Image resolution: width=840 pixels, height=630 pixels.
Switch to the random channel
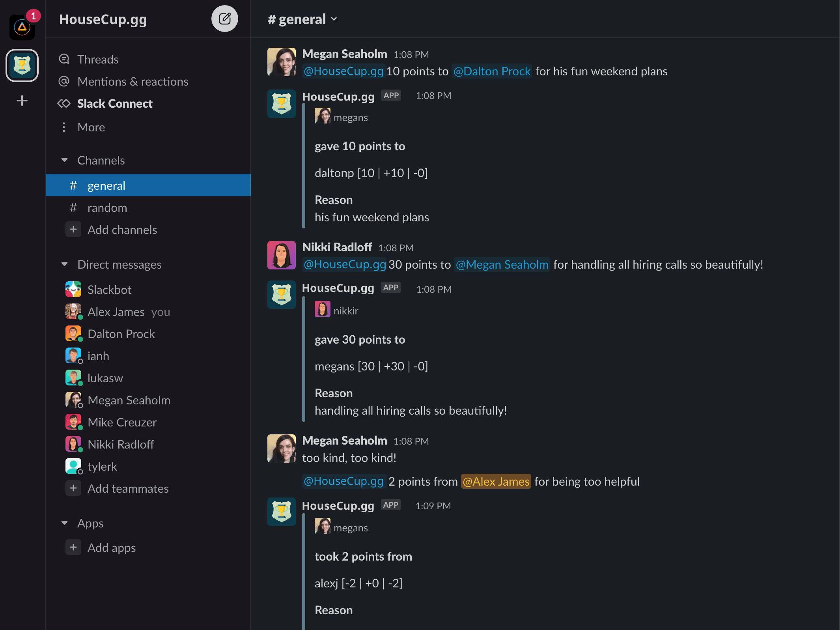click(107, 208)
